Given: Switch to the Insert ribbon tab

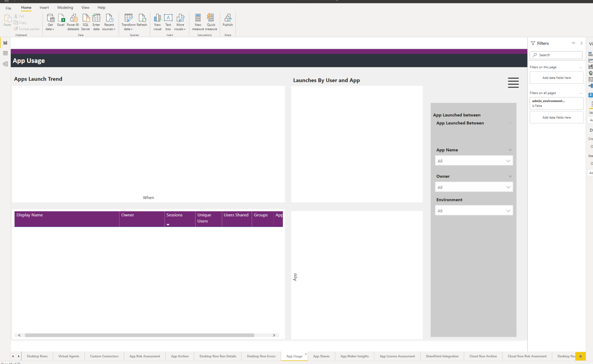Looking at the screenshot, I should click(x=44, y=7).
